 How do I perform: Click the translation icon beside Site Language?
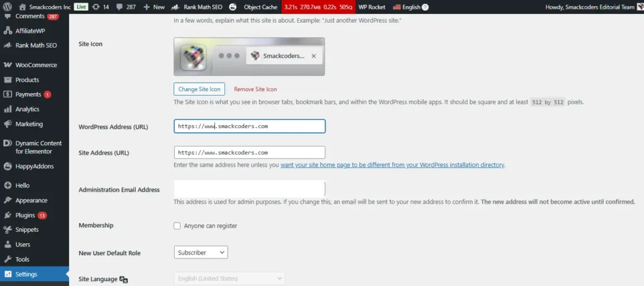(124, 279)
